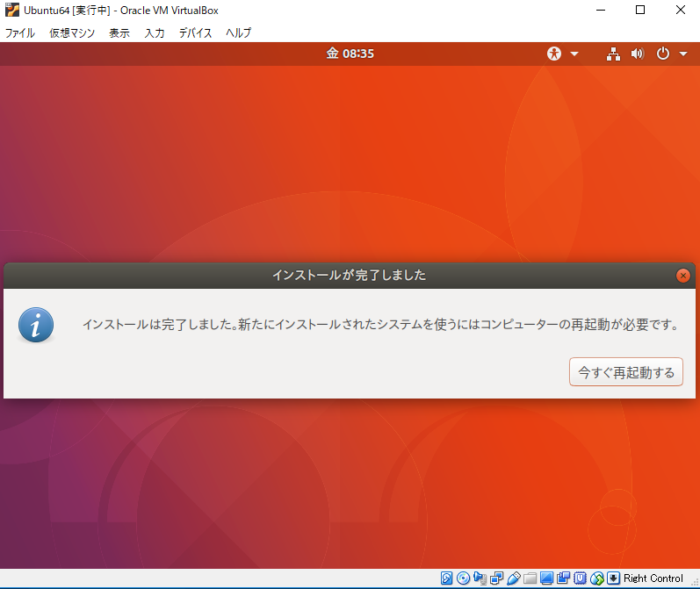Viewport: 700px width, 589px height.
Task: Click the dialog title インストールが完了しました
Action: click(x=349, y=275)
